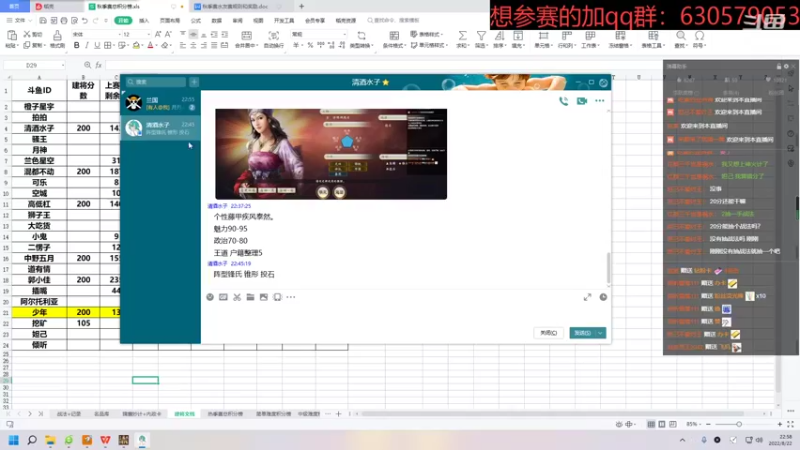
Task: Toggle left horizontal text alignment
Action: pos(183,45)
